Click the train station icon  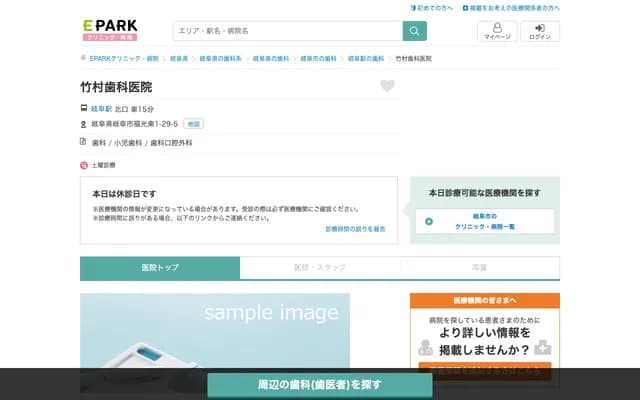pos(84,108)
